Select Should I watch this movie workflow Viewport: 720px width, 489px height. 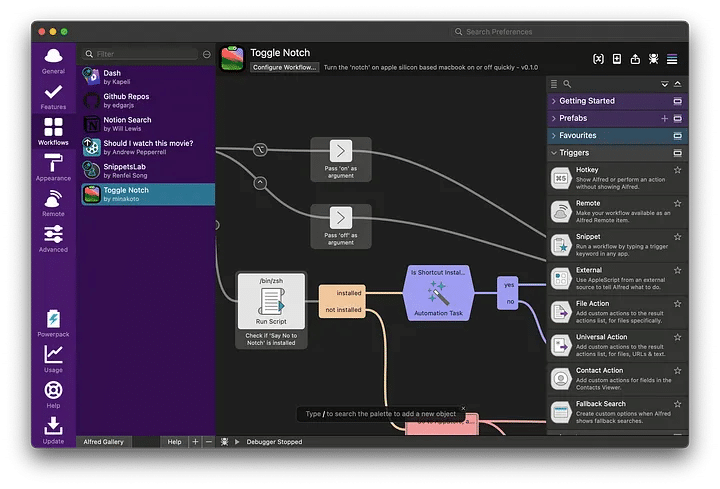pos(148,147)
